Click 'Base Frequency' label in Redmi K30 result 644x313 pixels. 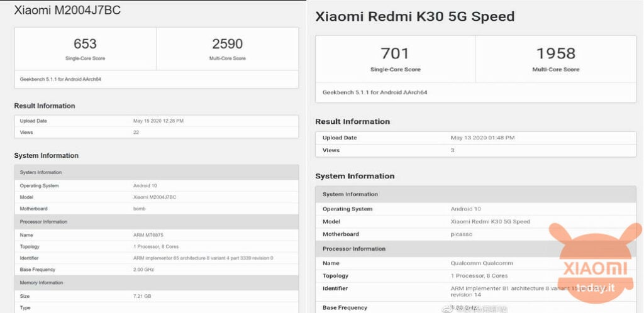tap(345, 308)
